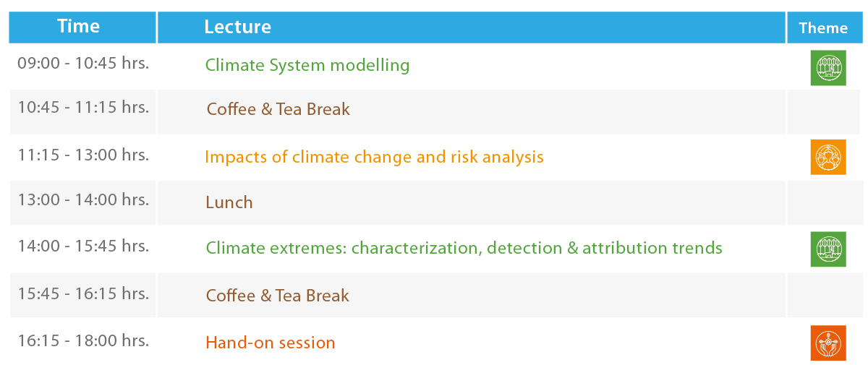Click the Theme column header
This screenshot has width=868, height=365.
[823, 28]
